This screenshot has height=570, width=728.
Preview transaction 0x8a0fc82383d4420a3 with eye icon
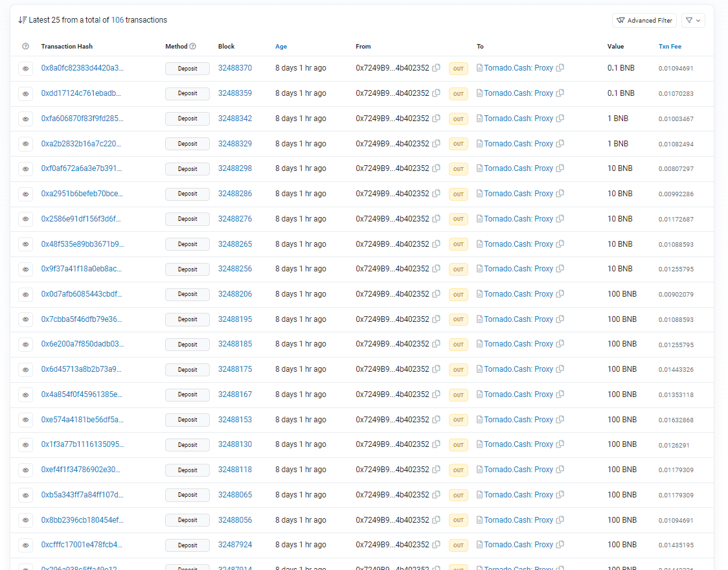tap(25, 68)
